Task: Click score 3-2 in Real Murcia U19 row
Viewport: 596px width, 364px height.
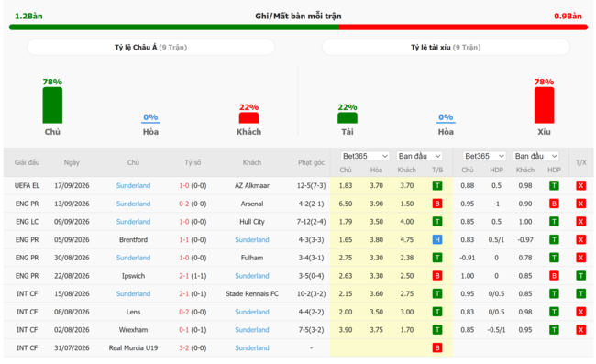Action: [x=184, y=348]
